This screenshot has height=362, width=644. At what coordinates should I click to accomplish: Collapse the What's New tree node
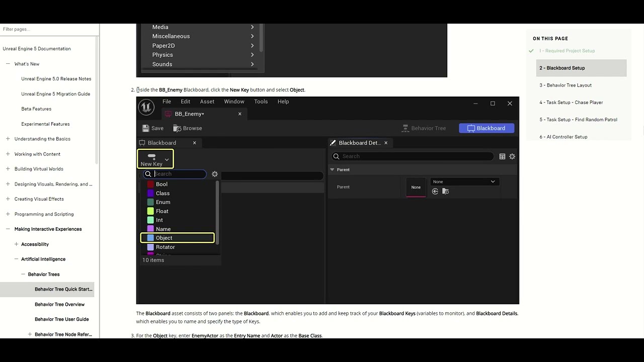click(8, 64)
